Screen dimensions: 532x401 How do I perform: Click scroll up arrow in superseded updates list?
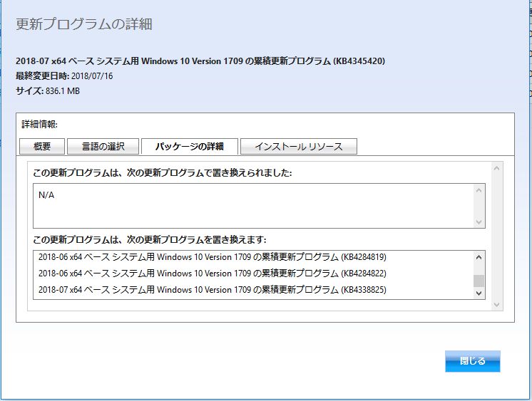pos(479,257)
